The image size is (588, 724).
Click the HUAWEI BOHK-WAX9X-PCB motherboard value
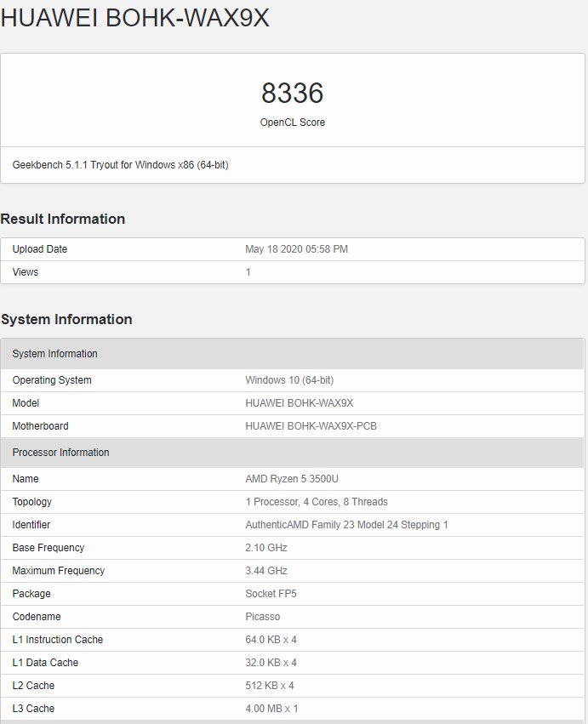click(311, 425)
